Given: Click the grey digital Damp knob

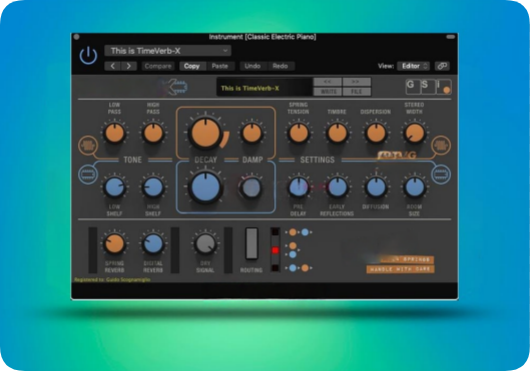Looking at the screenshot, I should [251, 187].
